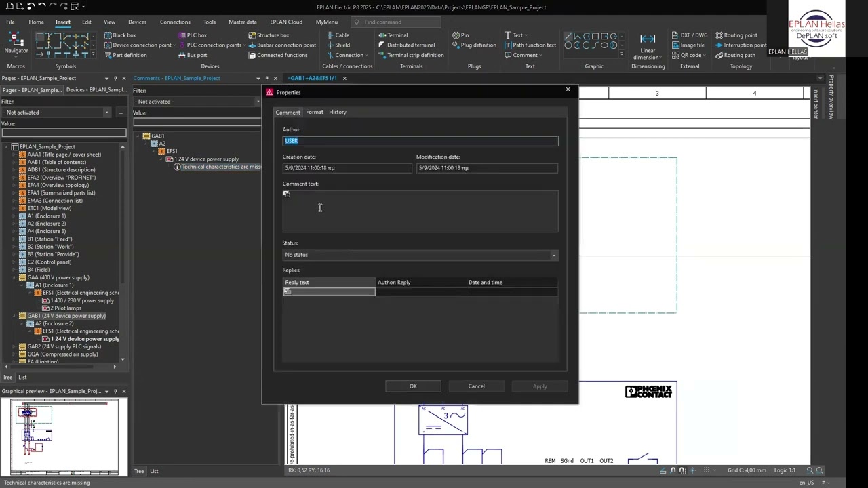The height and width of the screenshot is (488, 868).
Task: Collapse the GAA (400 V power supply) node
Action: pyautogui.click(x=15, y=277)
